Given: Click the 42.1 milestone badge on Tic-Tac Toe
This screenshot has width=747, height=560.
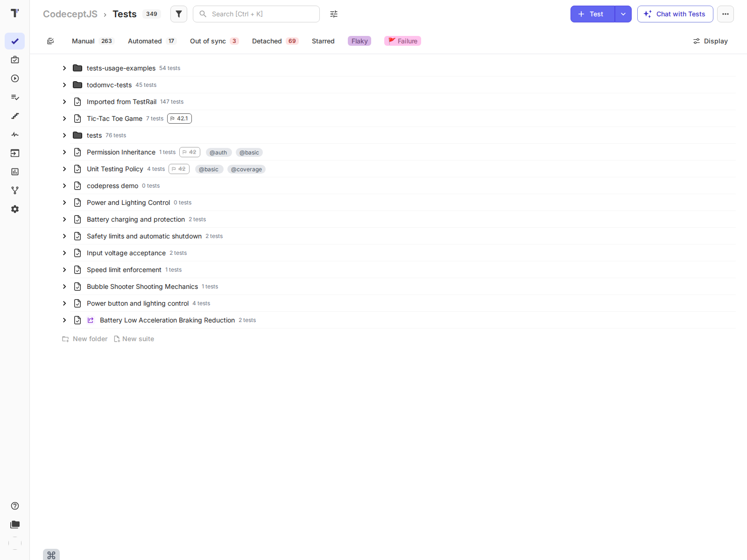Looking at the screenshot, I should click(x=179, y=119).
